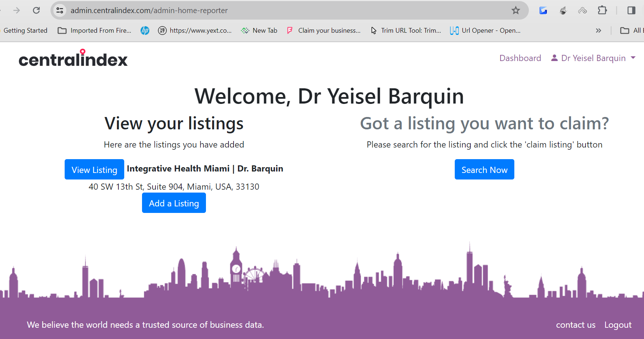This screenshot has width=644, height=339.
Task: Open the Trim URL Tool bookmark
Action: (406, 31)
